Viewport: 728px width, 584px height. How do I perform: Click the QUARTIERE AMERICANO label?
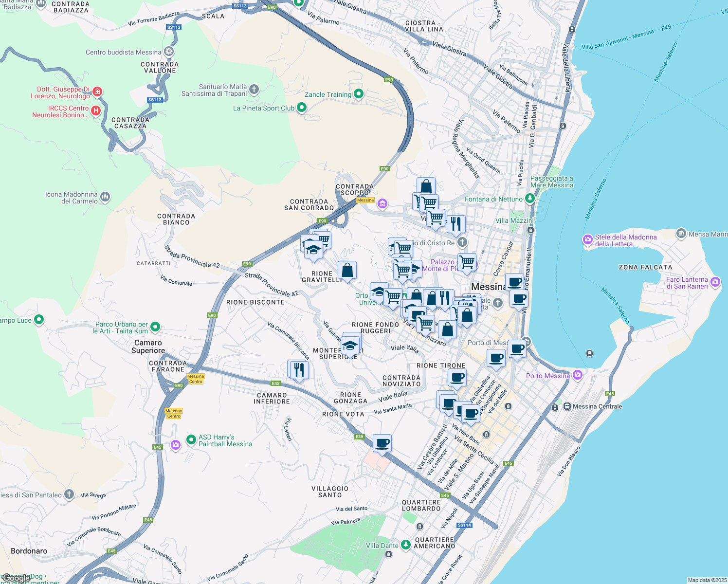(x=435, y=543)
